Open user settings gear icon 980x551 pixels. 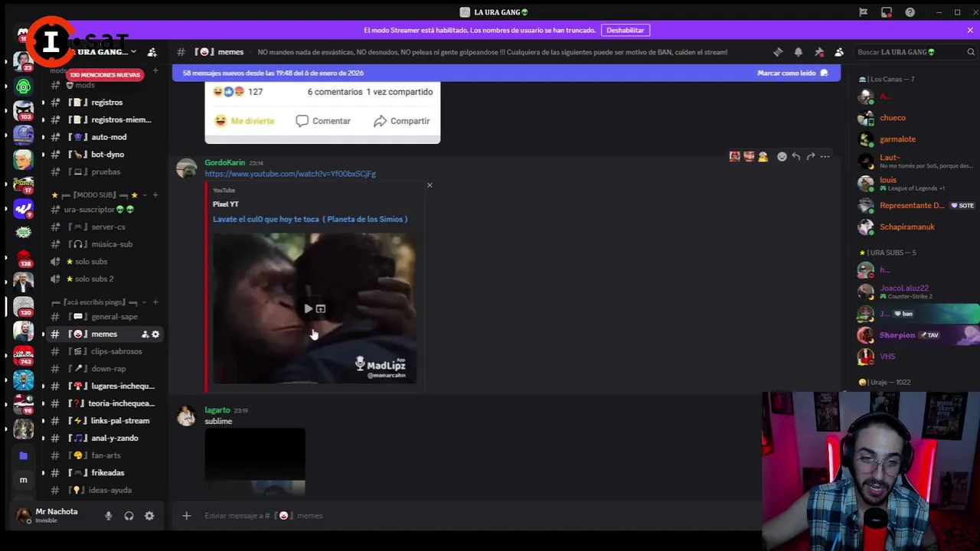point(149,516)
